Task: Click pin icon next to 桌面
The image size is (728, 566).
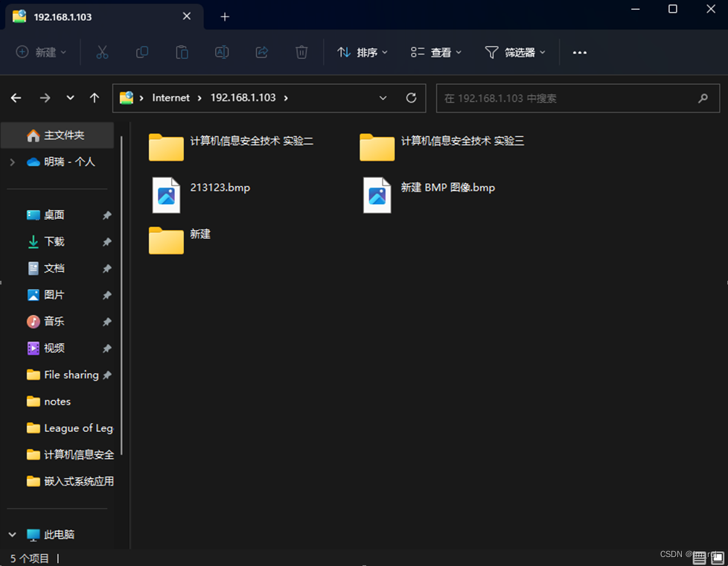Action: click(x=107, y=214)
